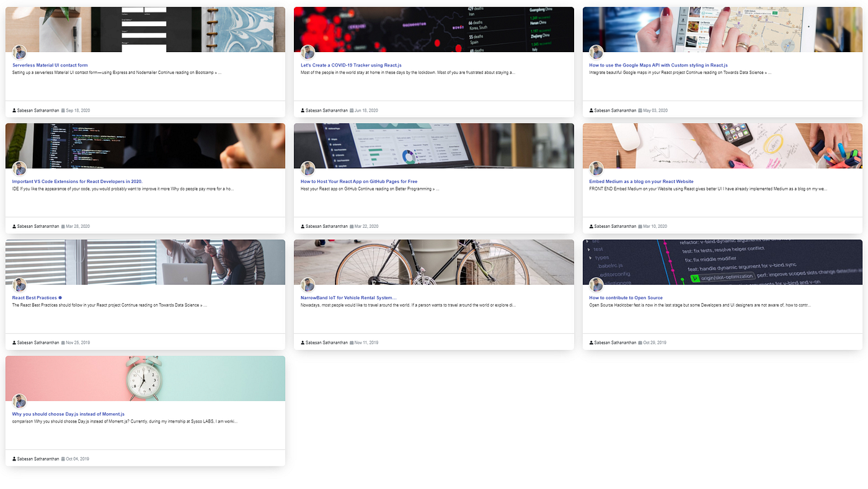
Task: Open code editor cover image on VS Code card
Action: coord(145,146)
